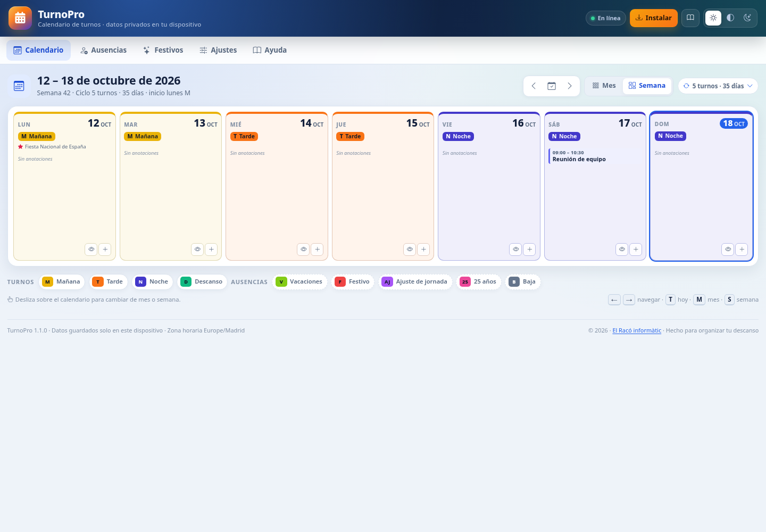
Task: Add annotation on Monday 12 Oct
Action: (x=105, y=249)
